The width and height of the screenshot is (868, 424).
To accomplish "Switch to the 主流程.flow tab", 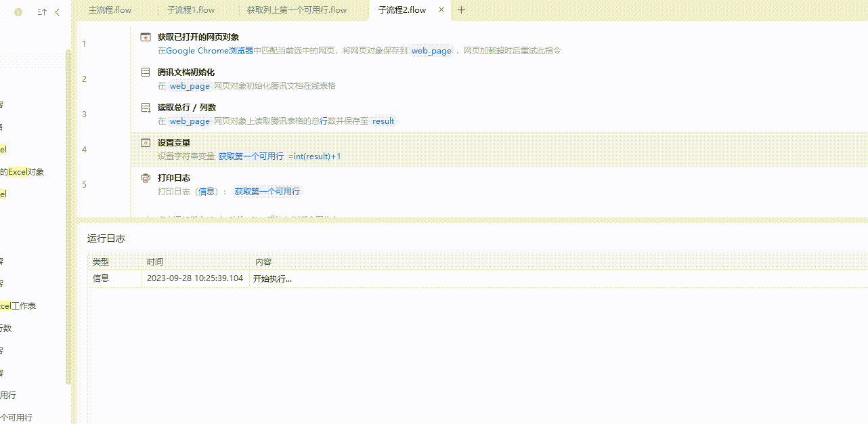I will (110, 10).
